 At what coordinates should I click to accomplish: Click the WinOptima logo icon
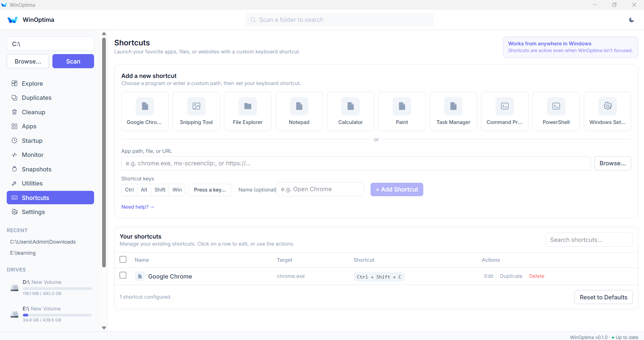tap(12, 20)
